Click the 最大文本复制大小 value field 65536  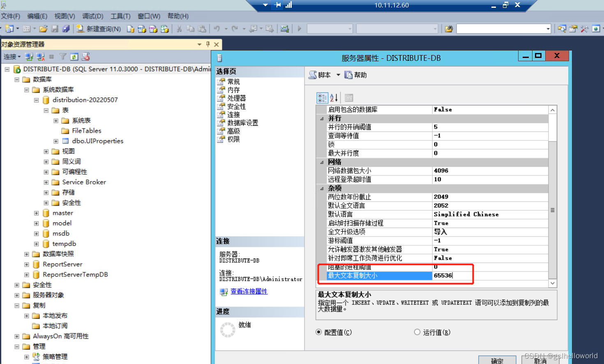(490, 276)
